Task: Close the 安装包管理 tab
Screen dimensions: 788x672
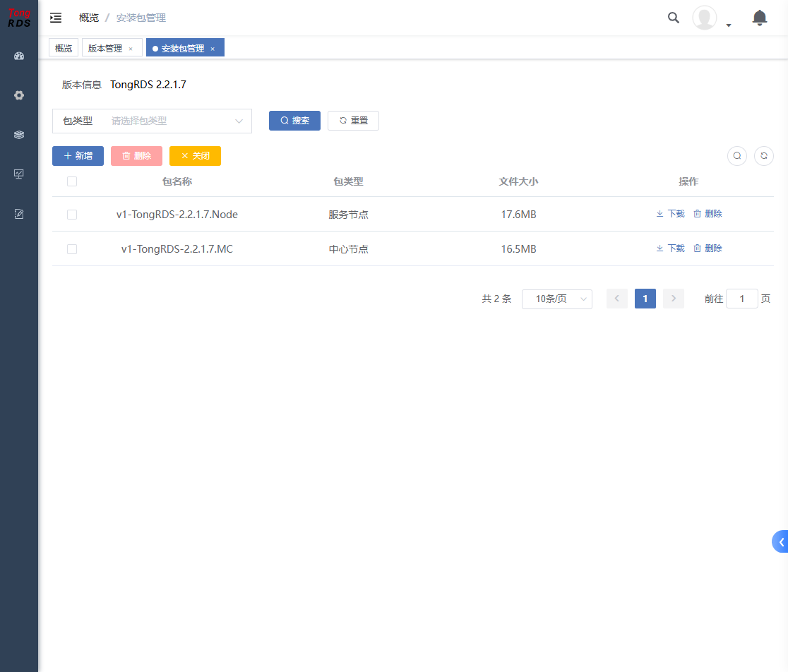Action: coord(213,49)
